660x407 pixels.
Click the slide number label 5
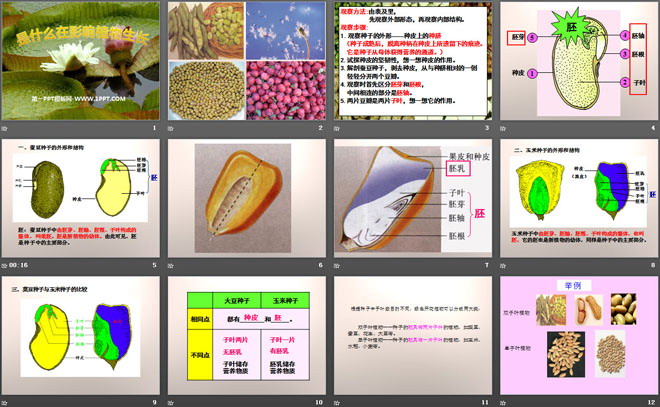click(x=154, y=265)
